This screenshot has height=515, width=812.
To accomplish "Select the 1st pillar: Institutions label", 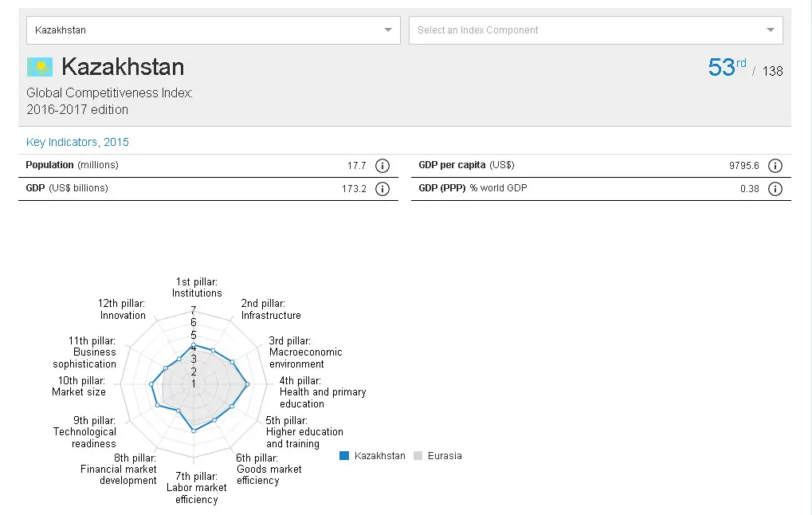I will point(197,288).
